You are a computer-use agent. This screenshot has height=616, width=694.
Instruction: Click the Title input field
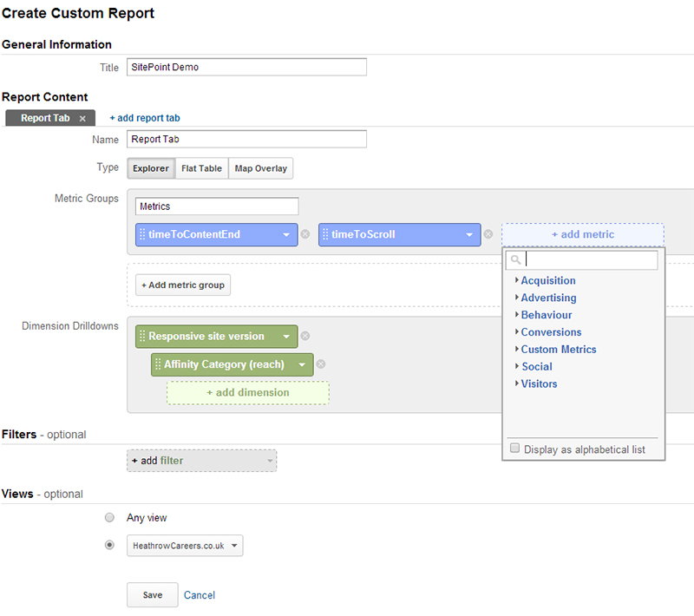tap(246, 67)
